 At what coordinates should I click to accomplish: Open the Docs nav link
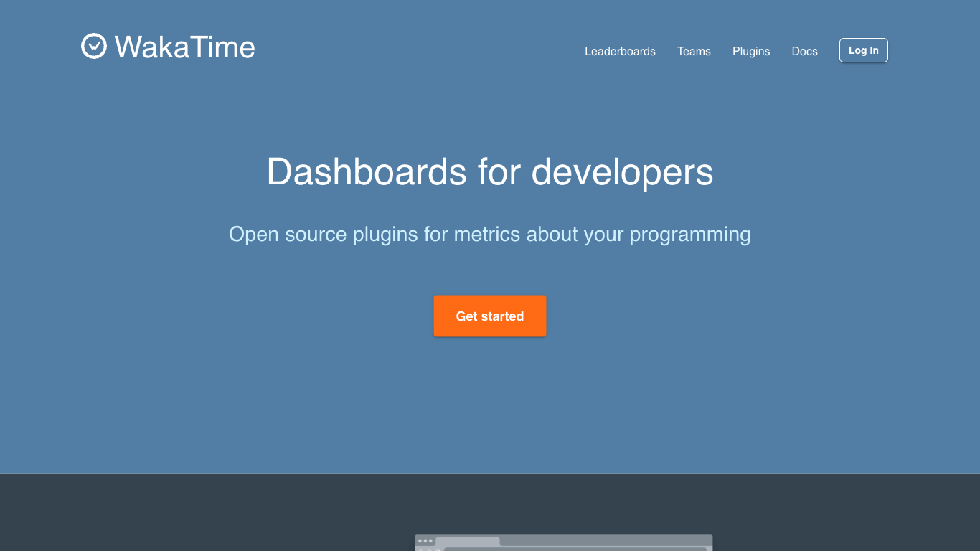804,52
